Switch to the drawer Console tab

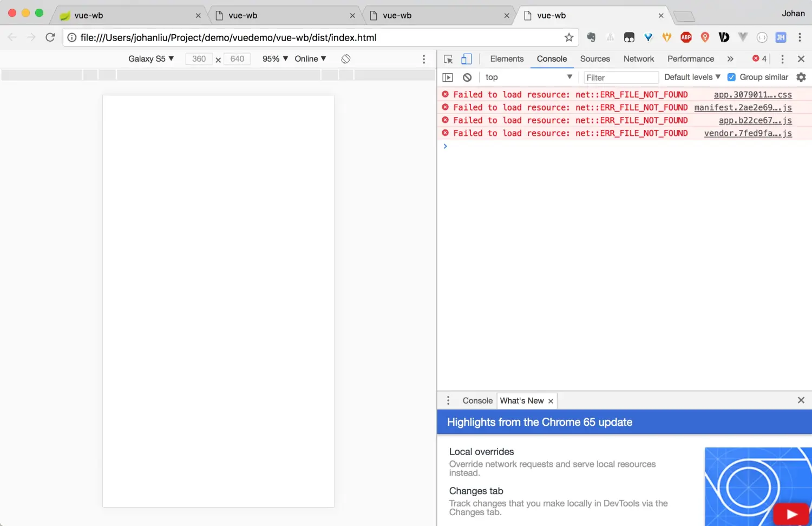(477, 400)
